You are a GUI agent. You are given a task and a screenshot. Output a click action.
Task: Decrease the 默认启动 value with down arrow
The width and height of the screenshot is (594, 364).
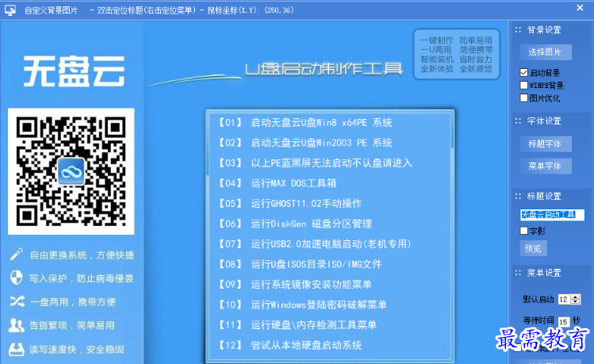[x=576, y=301]
